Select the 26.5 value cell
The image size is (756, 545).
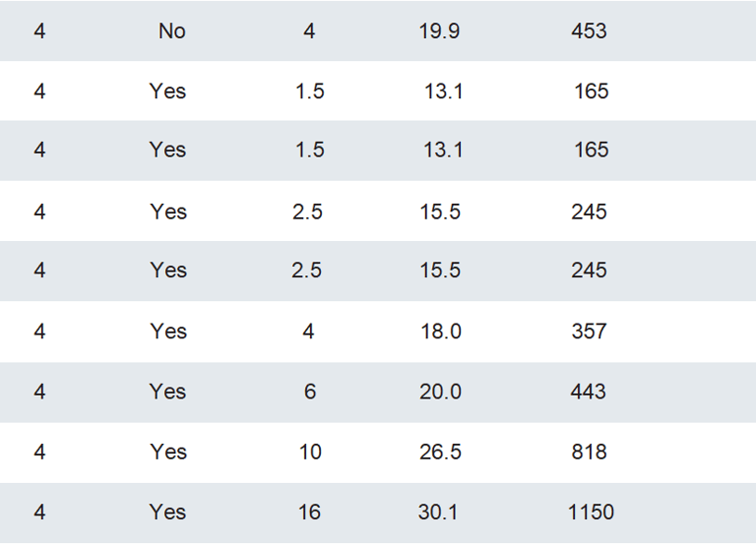pos(440,452)
